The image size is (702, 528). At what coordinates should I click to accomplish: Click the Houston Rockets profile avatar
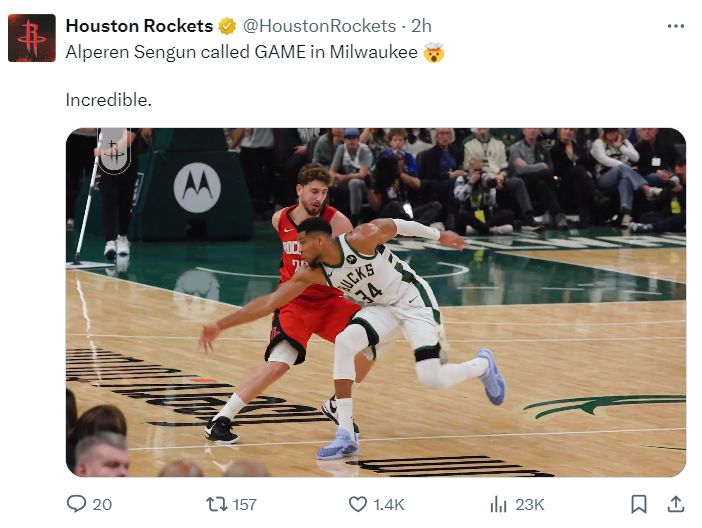[x=32, y=38]
